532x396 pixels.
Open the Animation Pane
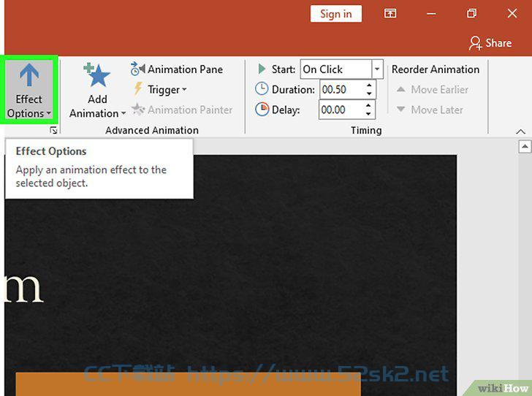point(177,69)
